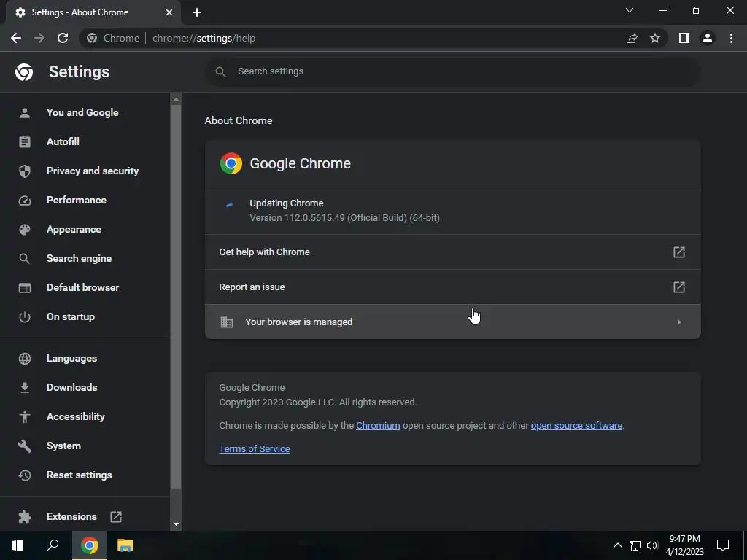Open Windows taskbar search
This screenshot has height=560, width=747.
click(53, 545)
